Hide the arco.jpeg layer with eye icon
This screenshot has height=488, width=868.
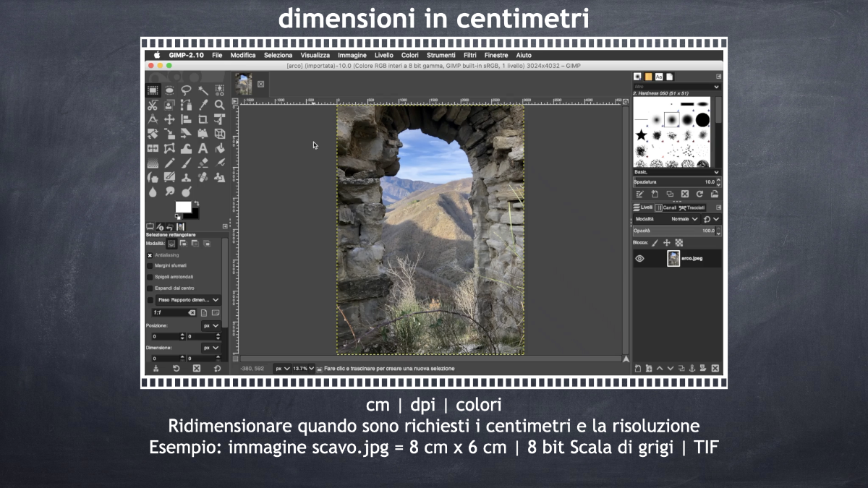(x=639, y=258)
